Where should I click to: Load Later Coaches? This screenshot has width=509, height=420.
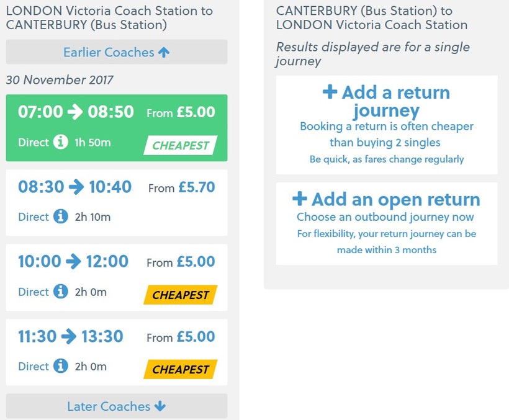[109, 406]
